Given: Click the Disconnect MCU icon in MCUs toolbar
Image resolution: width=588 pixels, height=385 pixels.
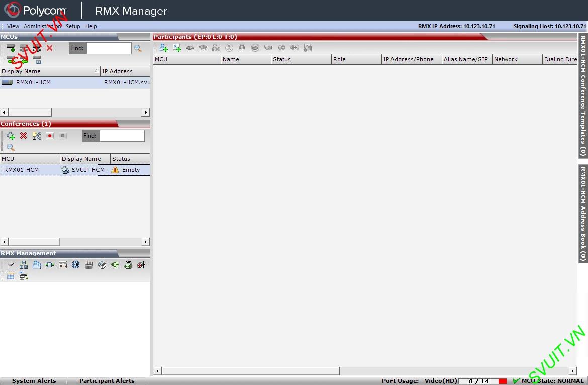Looking at the screenshot, I should (36, 48).
